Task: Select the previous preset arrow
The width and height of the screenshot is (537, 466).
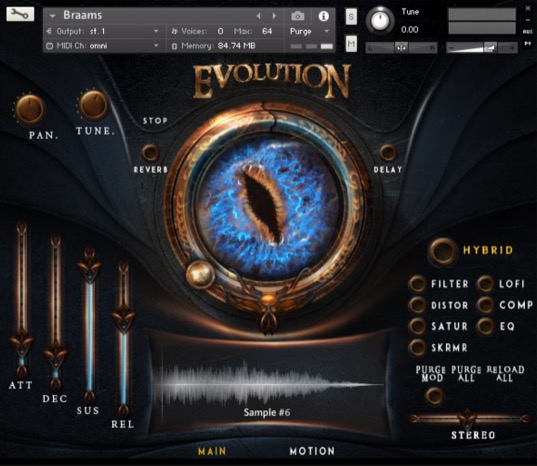Action: coord(259,16)
